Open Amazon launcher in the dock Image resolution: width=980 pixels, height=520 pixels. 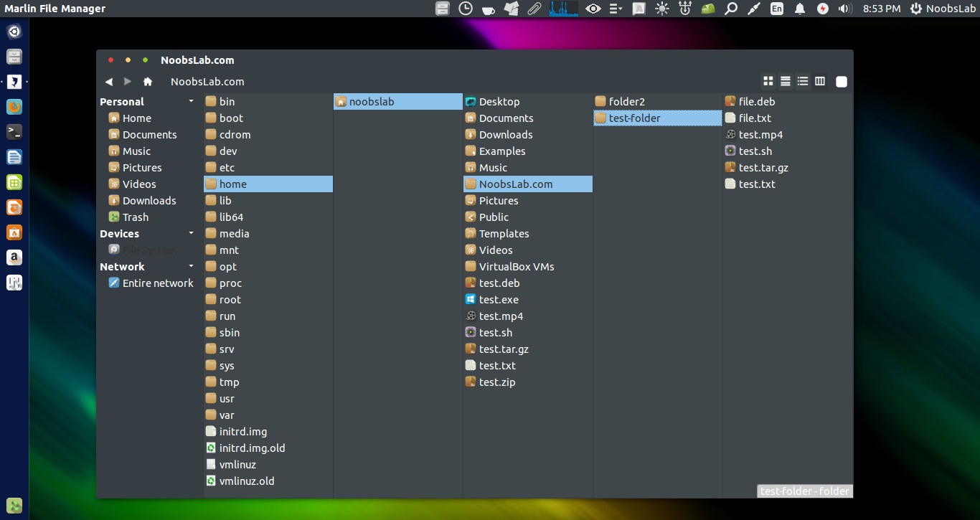click(x=14, y=257)
